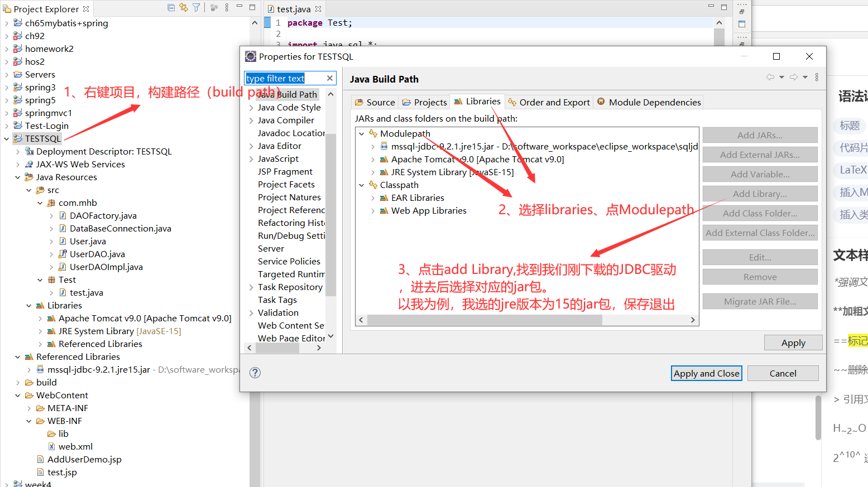Click Collapse All in Project Explorer toolbar
The width and height of the screenshot is (868, 487).
pos(171,8)
